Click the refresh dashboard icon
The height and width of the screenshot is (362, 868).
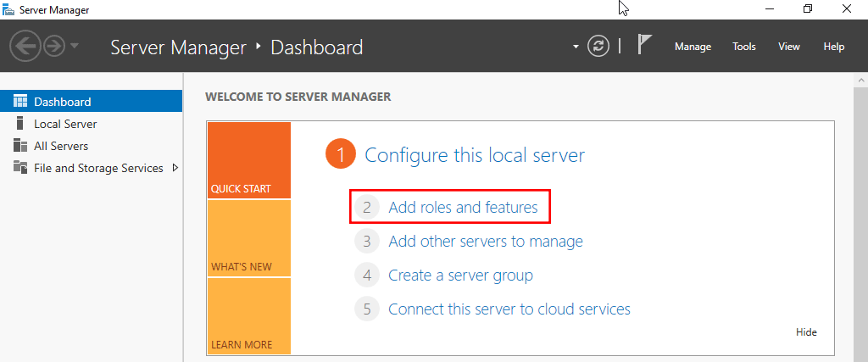(x=598, y=46)
